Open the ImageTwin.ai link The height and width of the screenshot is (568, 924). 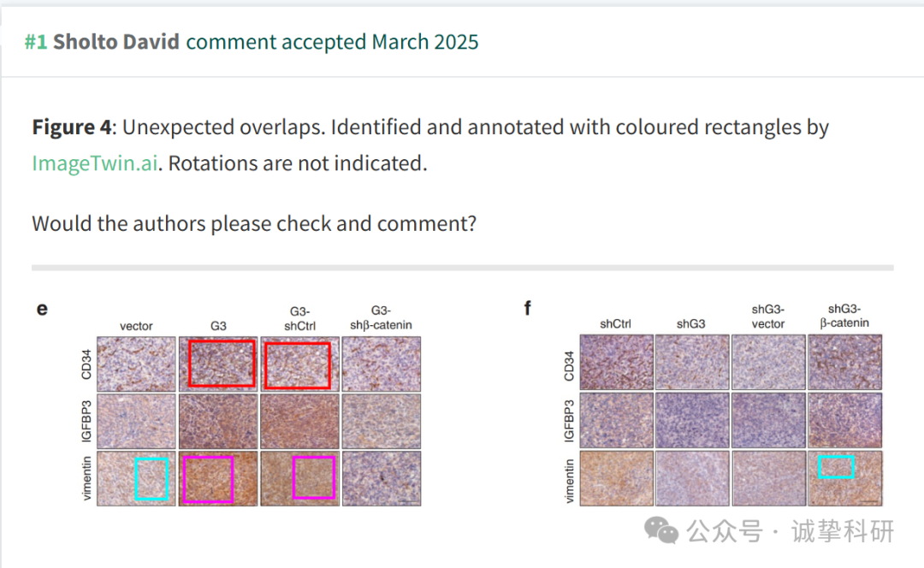coord(95,163)
